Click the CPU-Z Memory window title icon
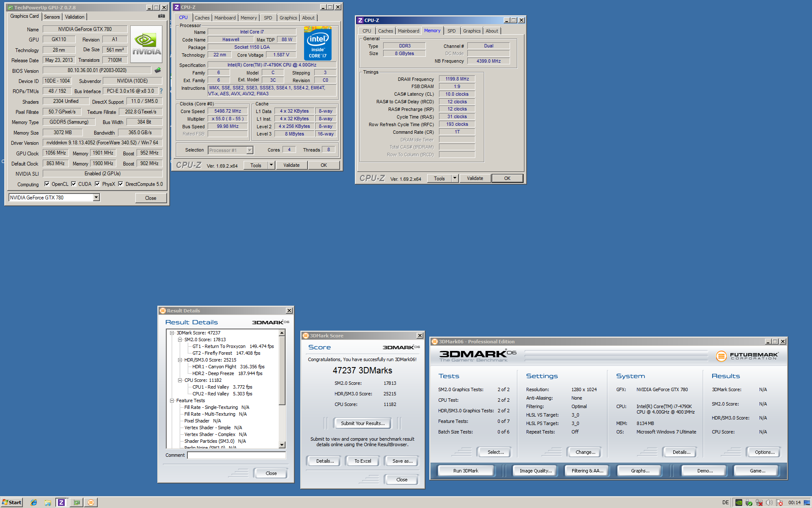 (360, 20)
